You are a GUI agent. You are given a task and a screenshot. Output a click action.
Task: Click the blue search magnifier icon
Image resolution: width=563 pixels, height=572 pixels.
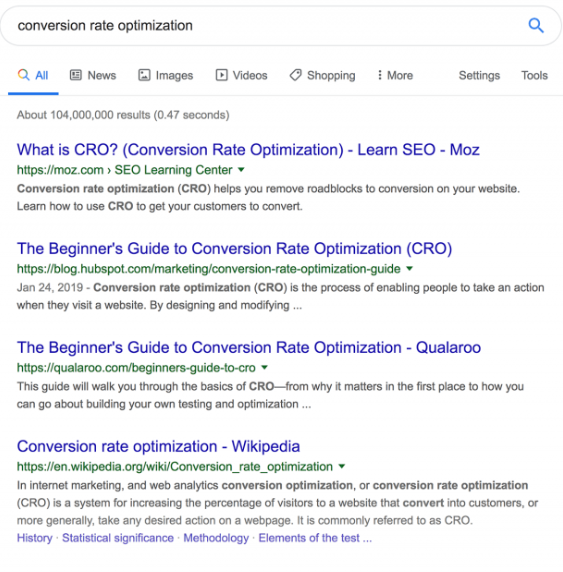[536, 26]
